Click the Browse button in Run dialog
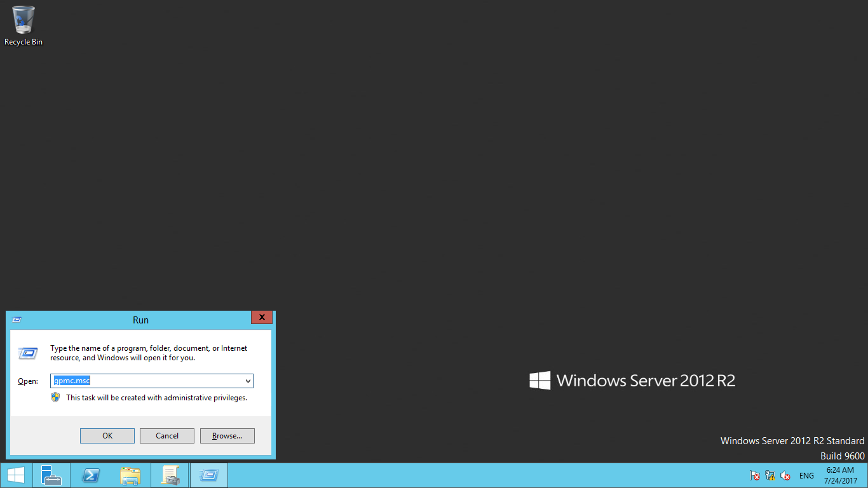868x488 pixels. click(x=227, y=435)
